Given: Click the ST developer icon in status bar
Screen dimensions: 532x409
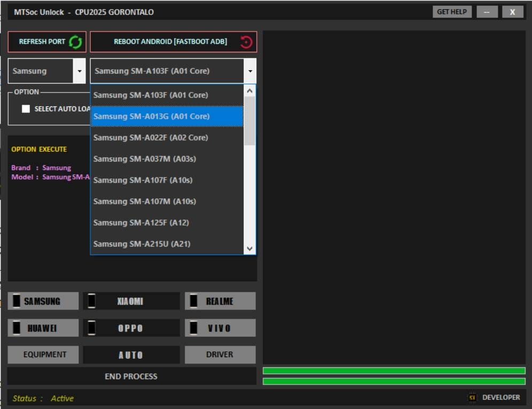Looking at the screenshot, I should [472, 397].
